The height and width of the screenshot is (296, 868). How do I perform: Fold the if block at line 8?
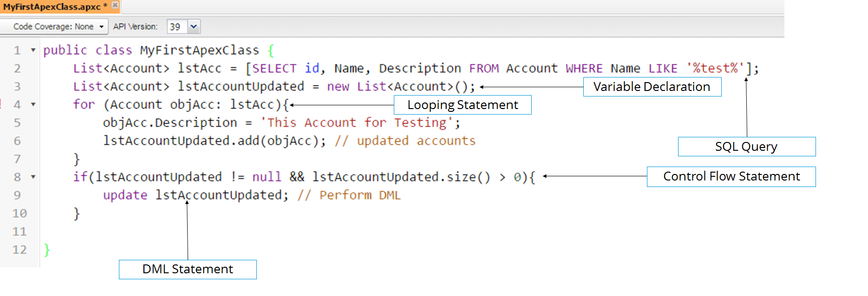click(33, 177)
